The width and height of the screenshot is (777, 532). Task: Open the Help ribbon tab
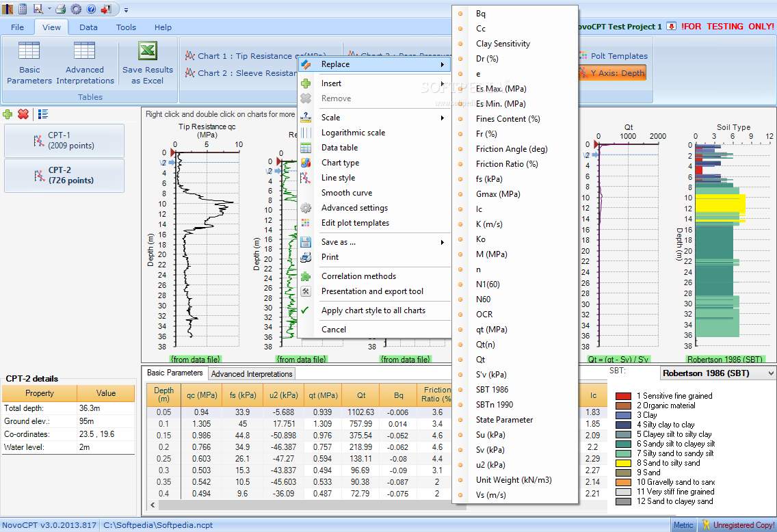(163, 27)
